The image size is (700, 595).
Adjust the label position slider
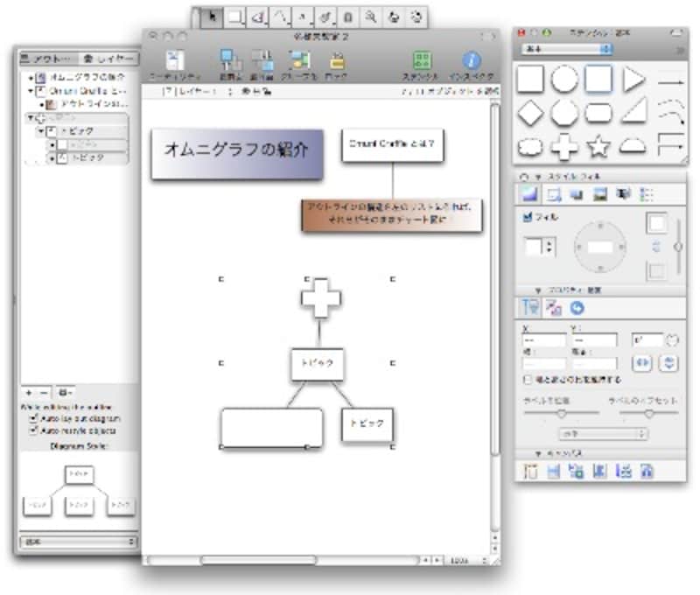tap(561, 414)
